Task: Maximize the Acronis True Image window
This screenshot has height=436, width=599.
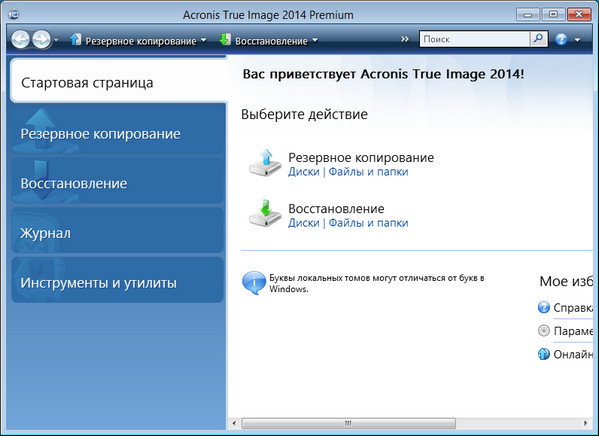Action: 553,15
